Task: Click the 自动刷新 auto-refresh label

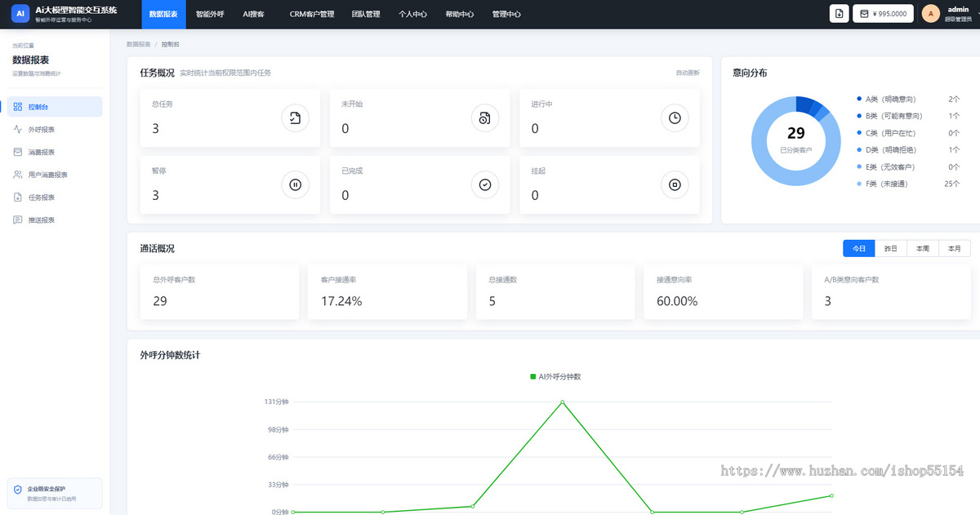Action: click(x=688, y=73)
